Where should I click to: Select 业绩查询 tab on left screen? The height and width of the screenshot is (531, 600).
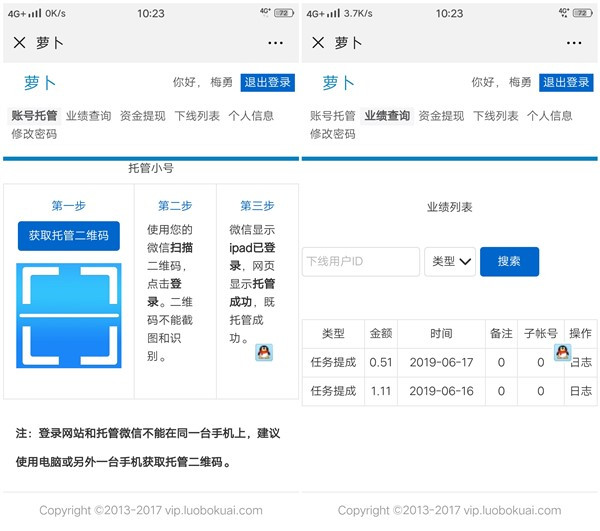pyautogui.click(x=88, y=116)
